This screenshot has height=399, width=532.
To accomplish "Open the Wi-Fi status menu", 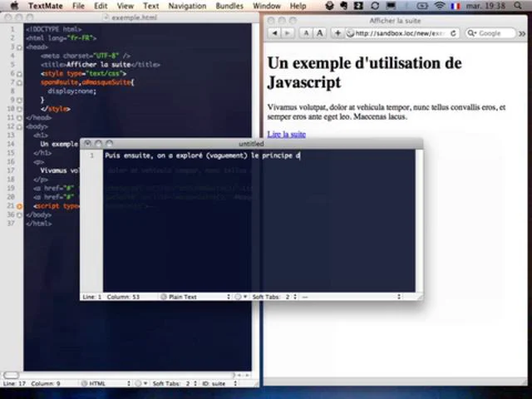I will [x=440, y=6].
